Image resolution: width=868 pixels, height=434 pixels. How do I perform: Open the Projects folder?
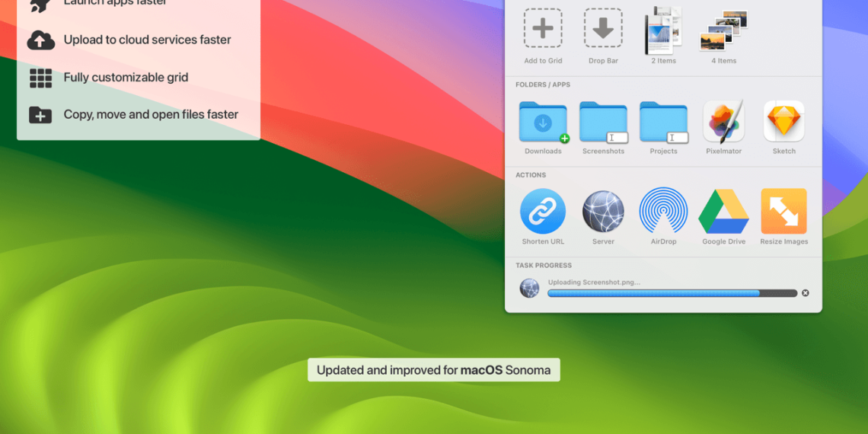663,122
